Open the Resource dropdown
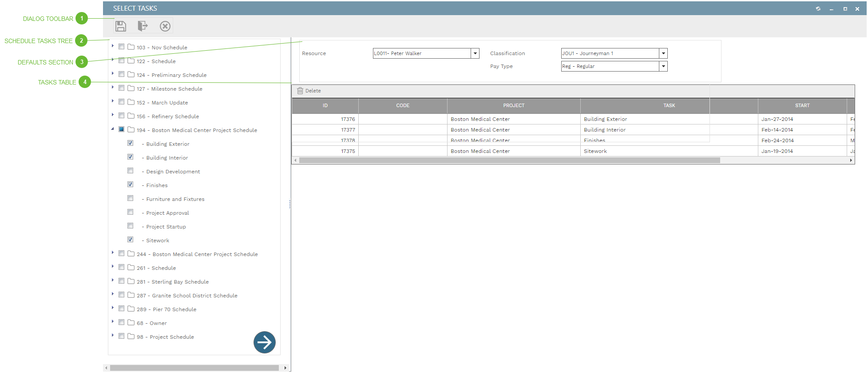Screen dimensions: 868x373 (475, 53)
